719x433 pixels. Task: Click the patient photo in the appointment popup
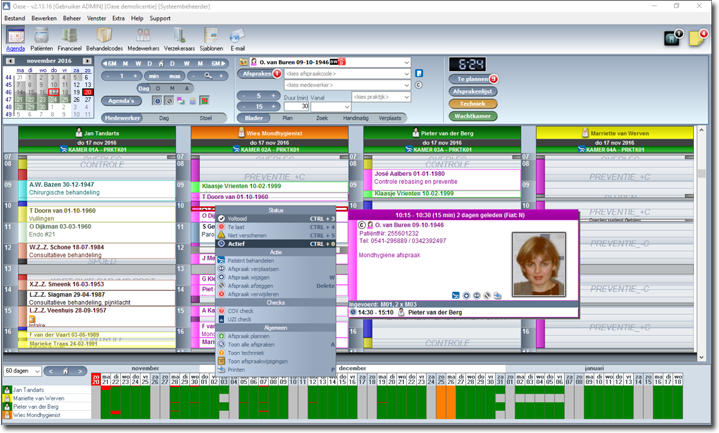(x=539, y=264)
